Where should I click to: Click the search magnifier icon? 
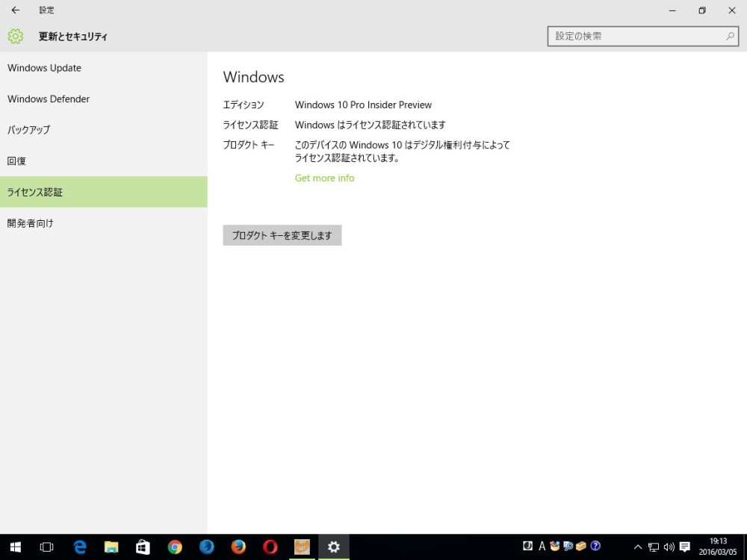(x=730, y=36)
